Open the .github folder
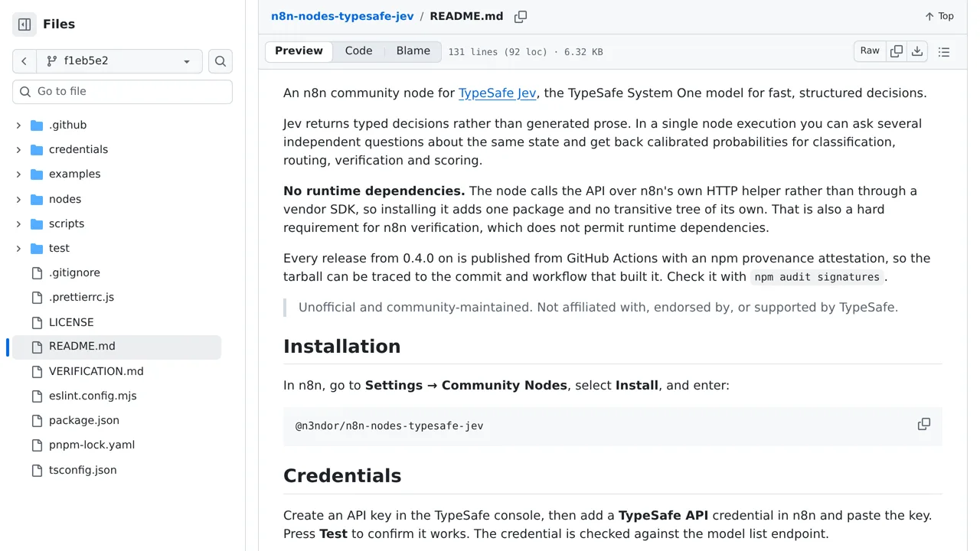980x551 pixels. pos(67,125)
